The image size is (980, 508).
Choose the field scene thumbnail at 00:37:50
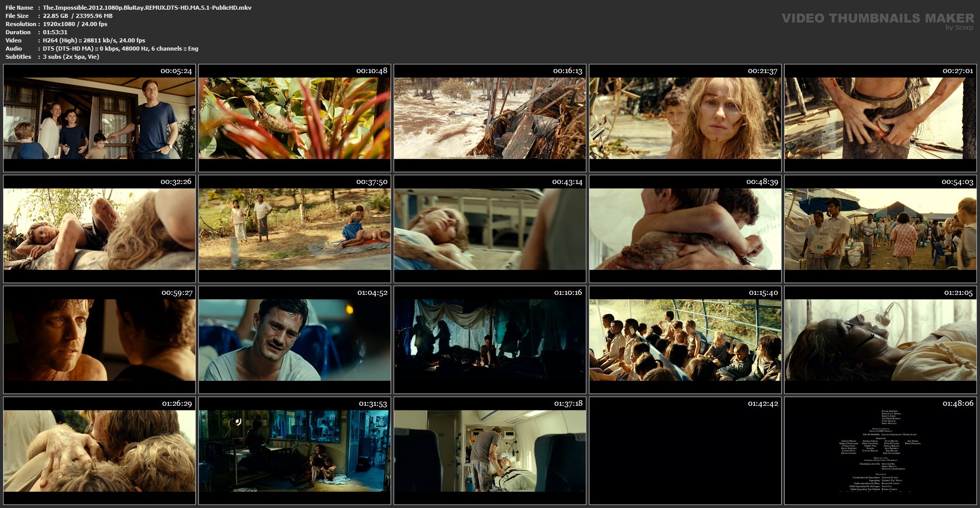pos(294,229)
